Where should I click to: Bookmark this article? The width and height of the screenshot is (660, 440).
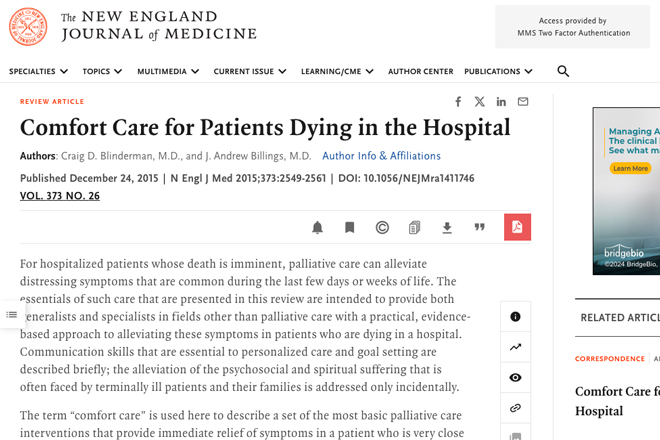point(350,228)
